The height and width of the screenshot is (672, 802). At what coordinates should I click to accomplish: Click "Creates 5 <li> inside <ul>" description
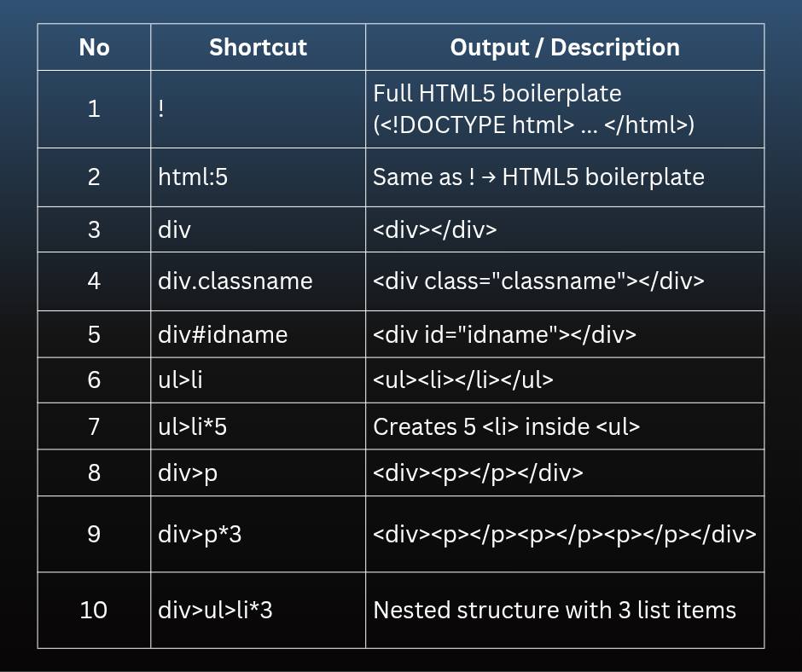[x=506, y=426]
